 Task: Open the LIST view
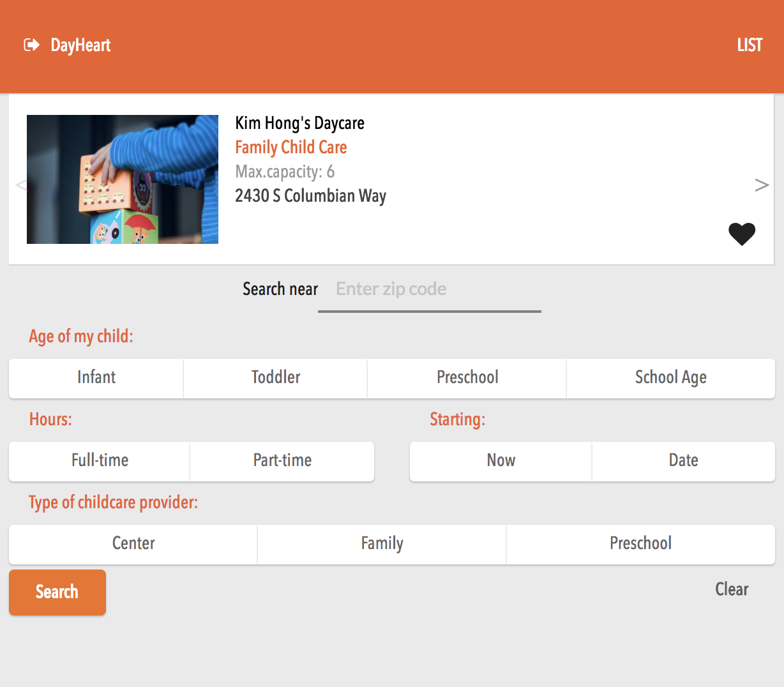click(749, 45)
